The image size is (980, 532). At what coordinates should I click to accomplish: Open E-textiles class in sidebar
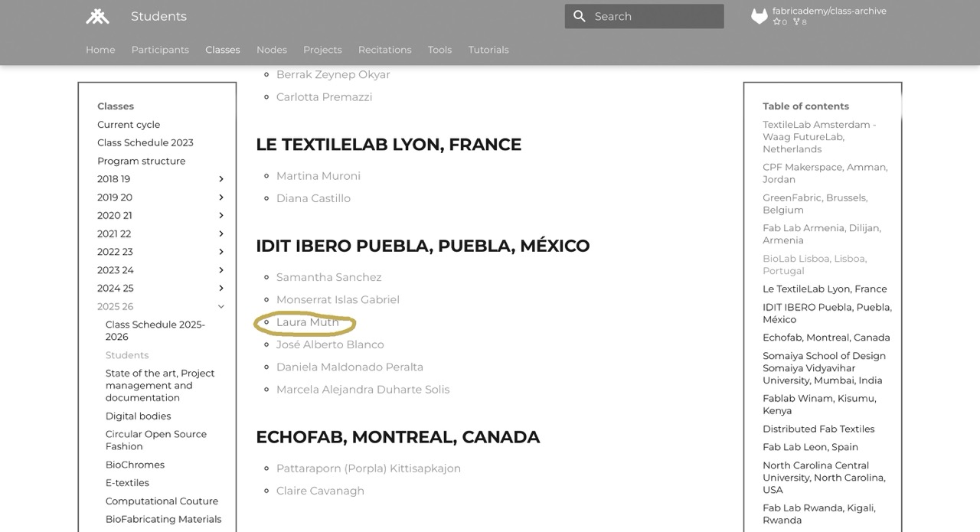[x=127, y=483]
